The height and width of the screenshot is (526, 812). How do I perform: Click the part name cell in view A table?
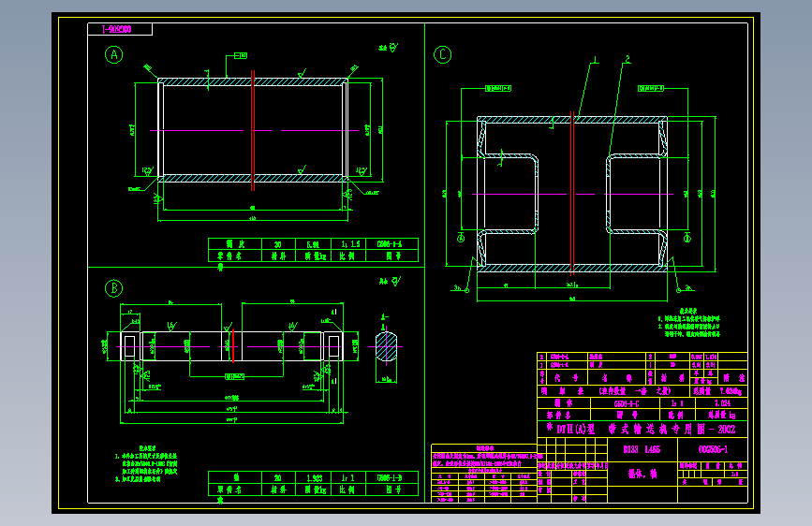[x=234, y=244]
